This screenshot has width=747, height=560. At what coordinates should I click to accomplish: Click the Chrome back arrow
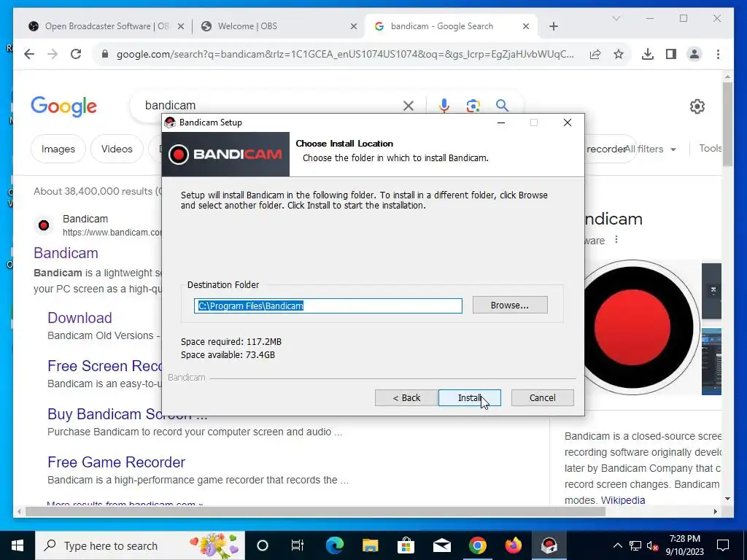[29, 54]
